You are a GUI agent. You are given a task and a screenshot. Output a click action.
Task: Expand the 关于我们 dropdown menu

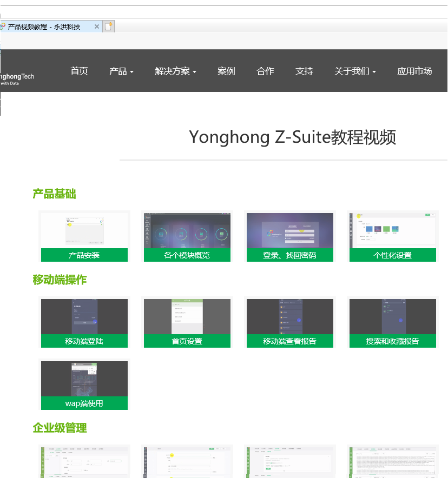tap(355, 71)
